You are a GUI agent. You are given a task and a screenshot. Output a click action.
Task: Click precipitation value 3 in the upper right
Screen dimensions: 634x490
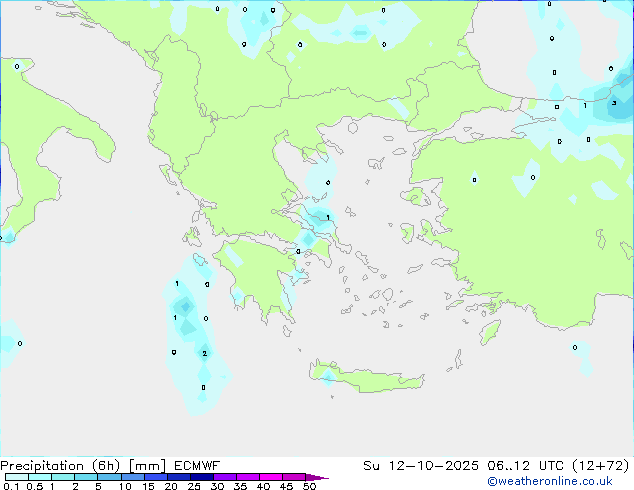click(x=613, y=102)
